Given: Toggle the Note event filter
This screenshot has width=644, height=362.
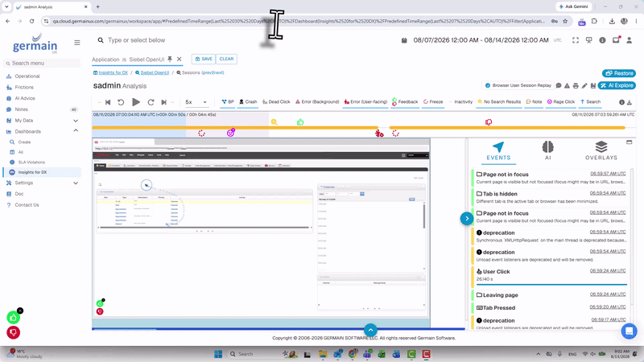Looking at the screenshot, I should [534, 102].
